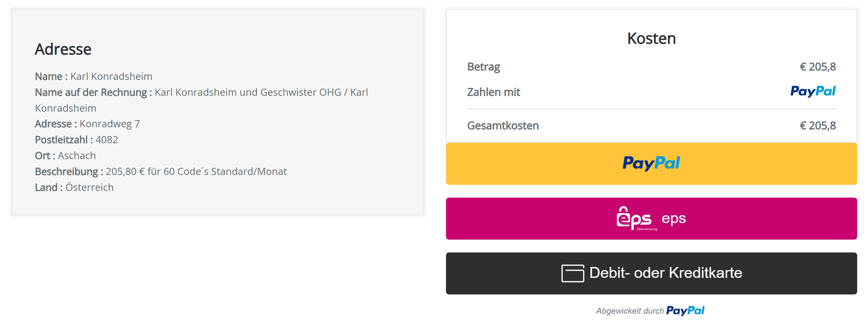The height and width of the screenshot is (332, 868).
Task: Click the postal code 4082
Action: tap(107, 140)
